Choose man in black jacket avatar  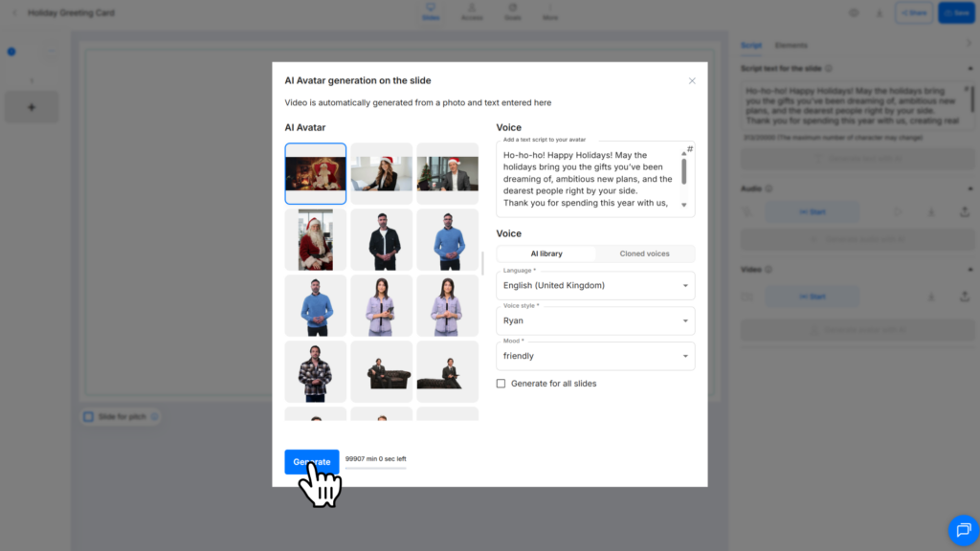pos(381,239)
